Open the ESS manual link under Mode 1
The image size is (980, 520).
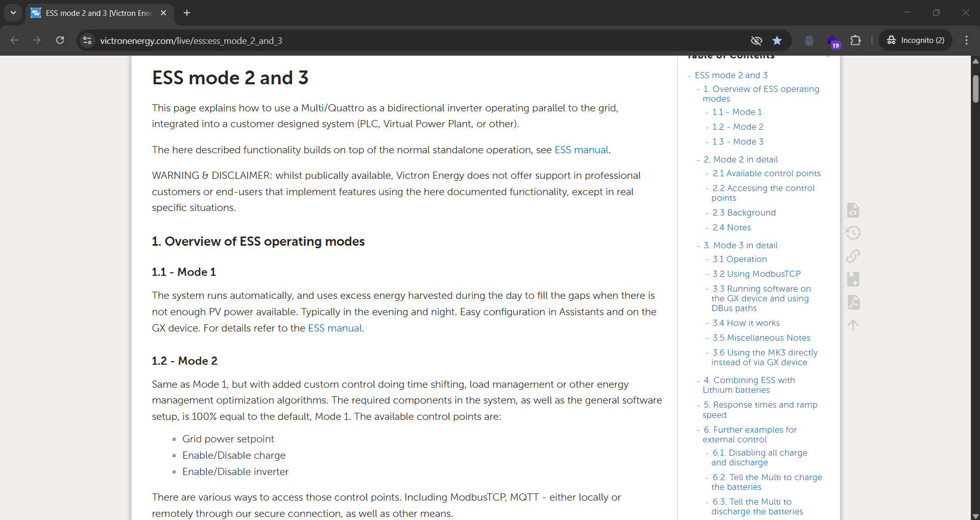click(334, 328)
